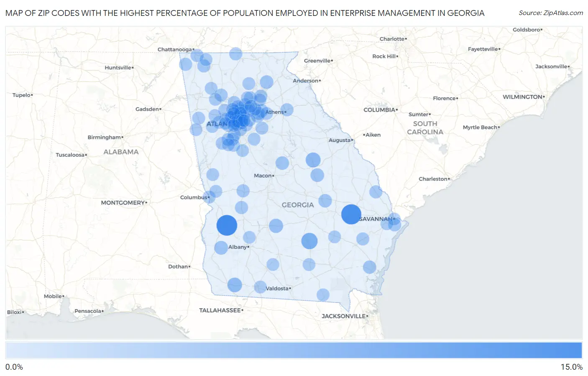Image resolution: width=588 pixels, height=376 pixels.
Task: Click the large dark bubble north of Albany
Action: [x=227, y=225]
